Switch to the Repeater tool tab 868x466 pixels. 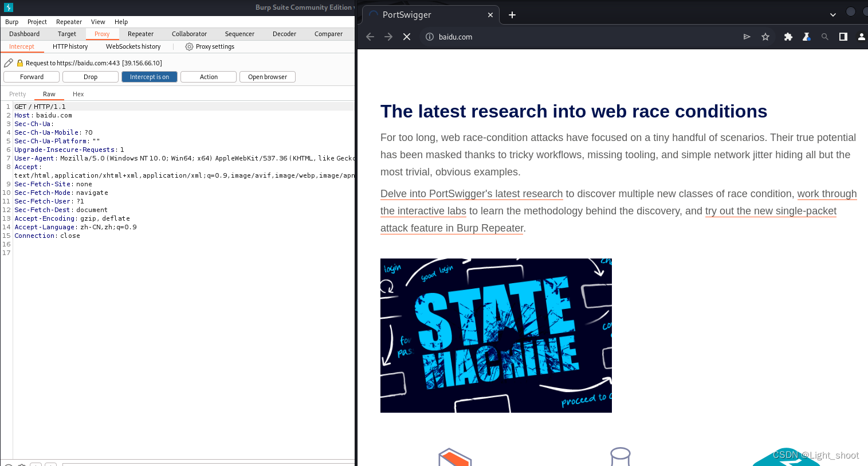141,34
